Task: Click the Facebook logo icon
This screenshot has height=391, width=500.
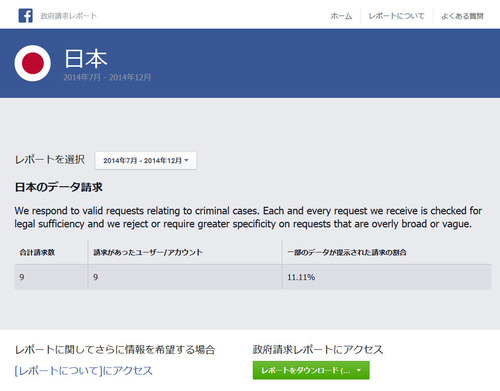Action: (26, 16)
